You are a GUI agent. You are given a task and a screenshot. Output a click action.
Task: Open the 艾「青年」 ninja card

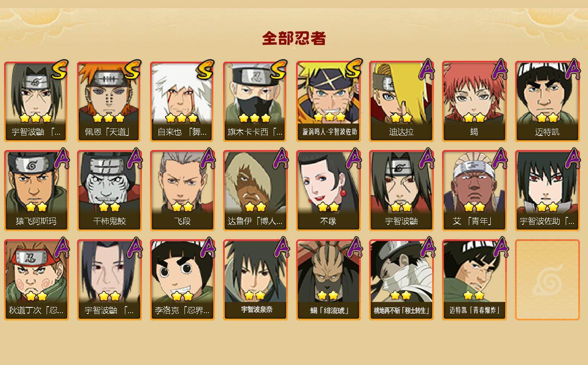click(474, 191)
